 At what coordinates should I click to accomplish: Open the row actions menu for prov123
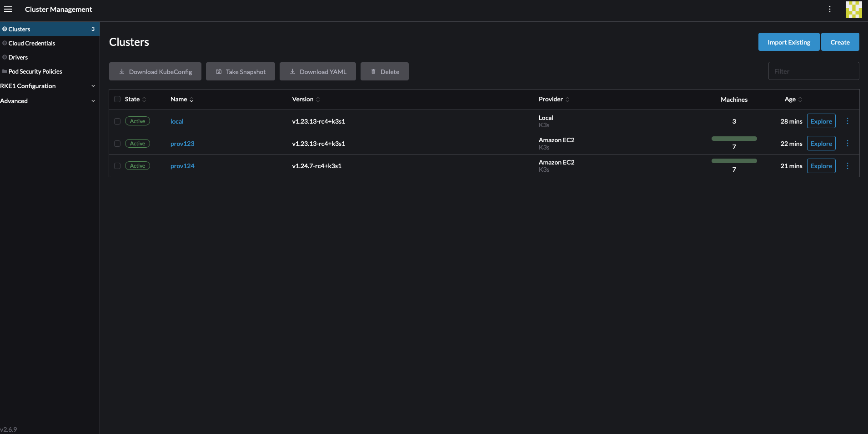847,143
